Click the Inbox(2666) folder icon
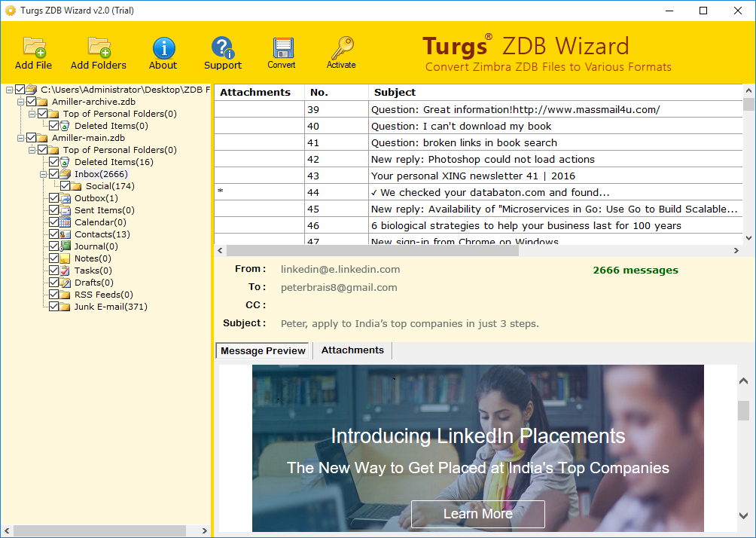756x538 pixels. tap(65, 174)
